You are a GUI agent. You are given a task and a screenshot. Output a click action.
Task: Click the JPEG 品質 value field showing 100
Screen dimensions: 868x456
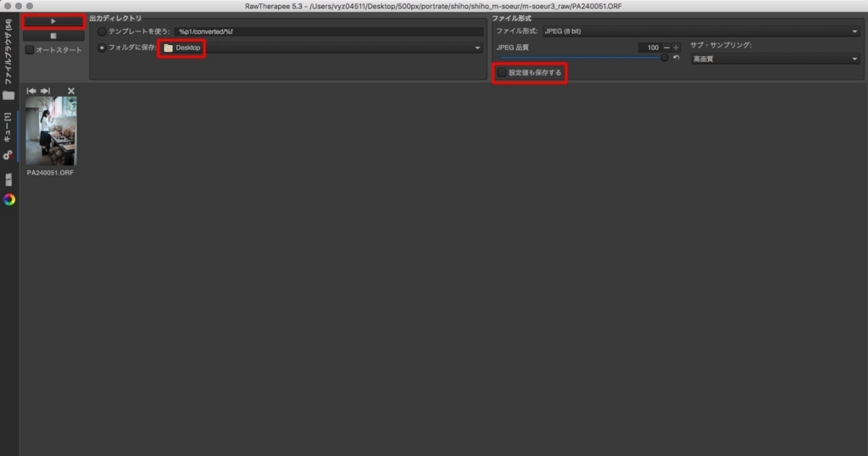(649, 47)
